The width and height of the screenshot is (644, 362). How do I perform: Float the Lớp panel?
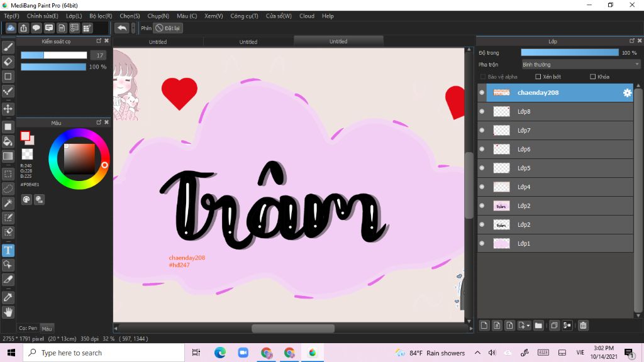tap(631, 41)
